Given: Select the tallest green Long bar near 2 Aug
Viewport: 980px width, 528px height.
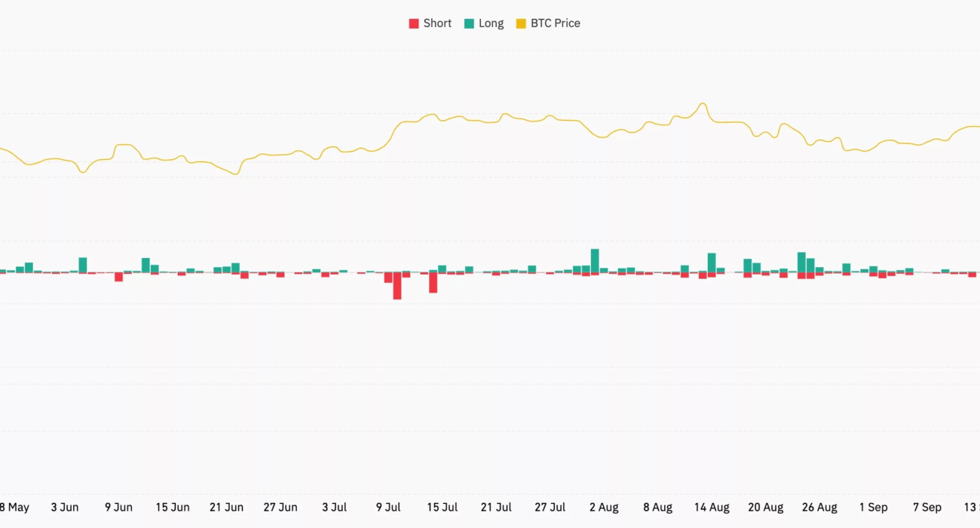Looking at the screenshot, I should [595, 261].
